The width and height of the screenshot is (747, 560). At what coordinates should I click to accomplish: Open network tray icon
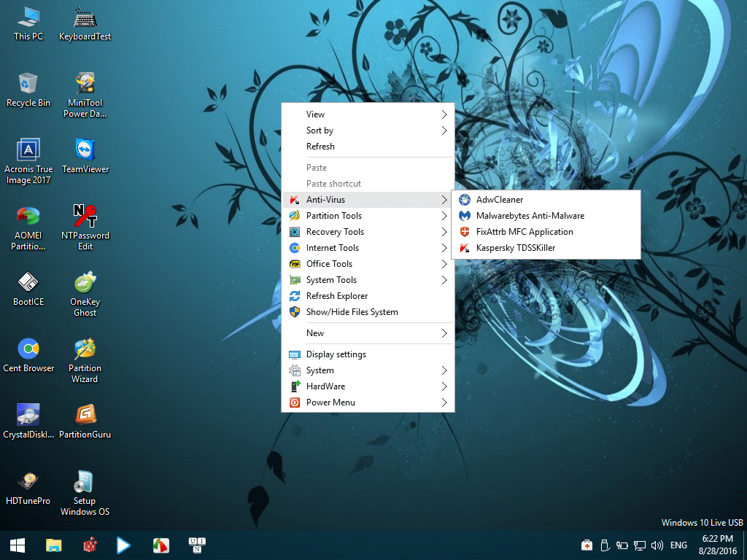[639, 545]
